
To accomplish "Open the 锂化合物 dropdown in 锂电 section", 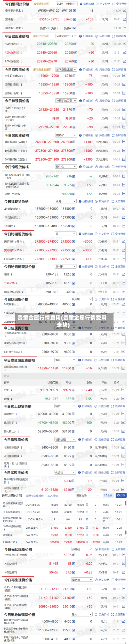I will click(x=88, y=495).
